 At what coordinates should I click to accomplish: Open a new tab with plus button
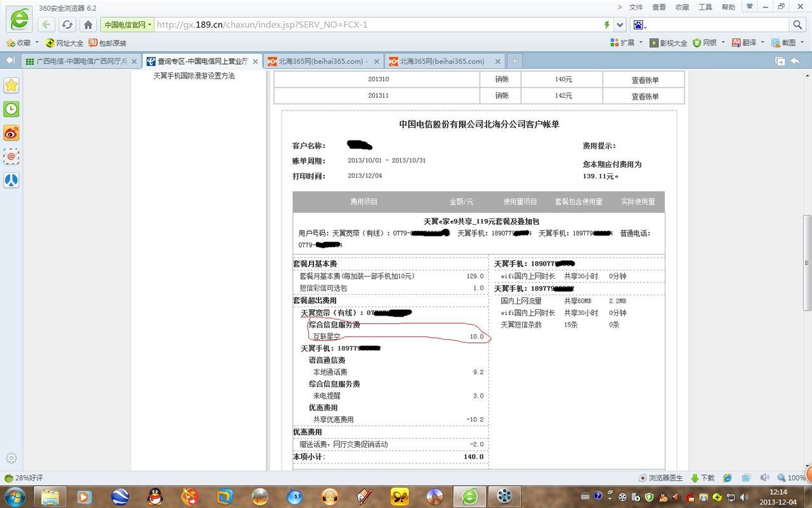coord(515,61)
